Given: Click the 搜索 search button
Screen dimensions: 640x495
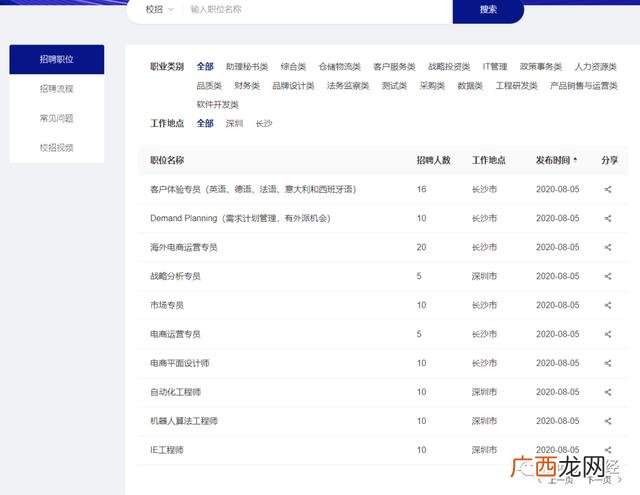Looking at the screenshot, I should pyautogui.click(x=488, y=9).
